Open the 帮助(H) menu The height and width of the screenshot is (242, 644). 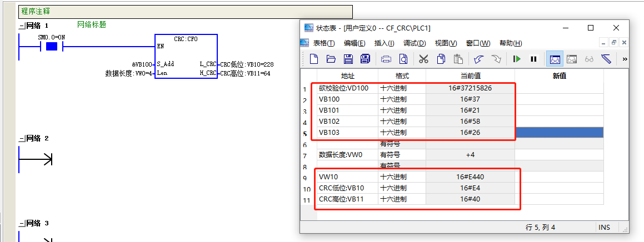[511, 43]
